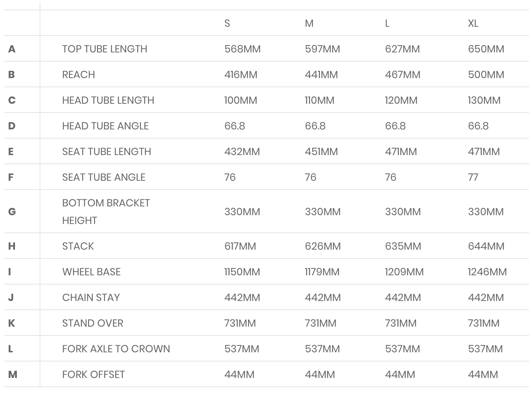Select the FORK AXLE TO CROWN label

click(x=116, y=349)
